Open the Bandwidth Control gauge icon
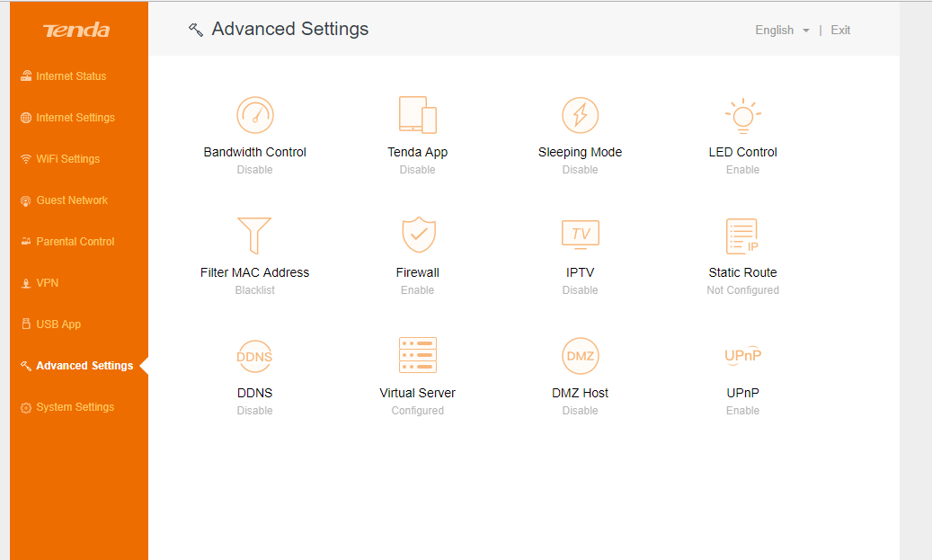This screenshot has height=560, width=932. click(255, 115)
